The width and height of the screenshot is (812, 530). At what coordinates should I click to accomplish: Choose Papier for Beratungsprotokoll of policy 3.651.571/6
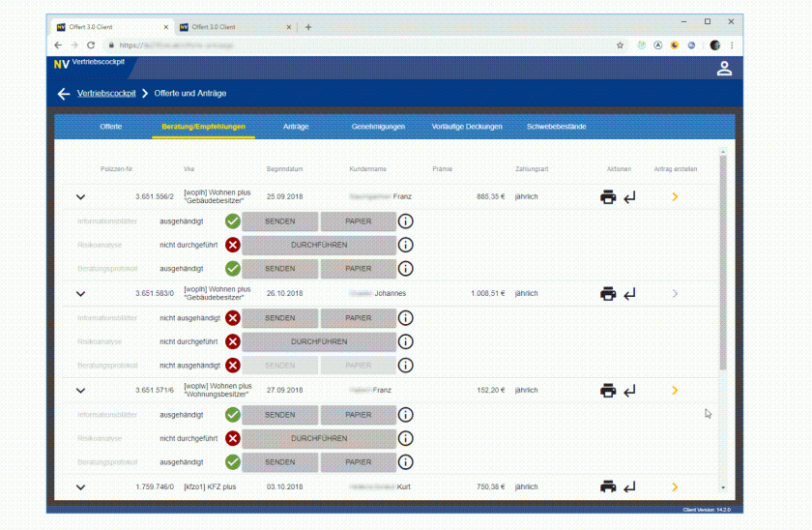click(x=359, y=462)
